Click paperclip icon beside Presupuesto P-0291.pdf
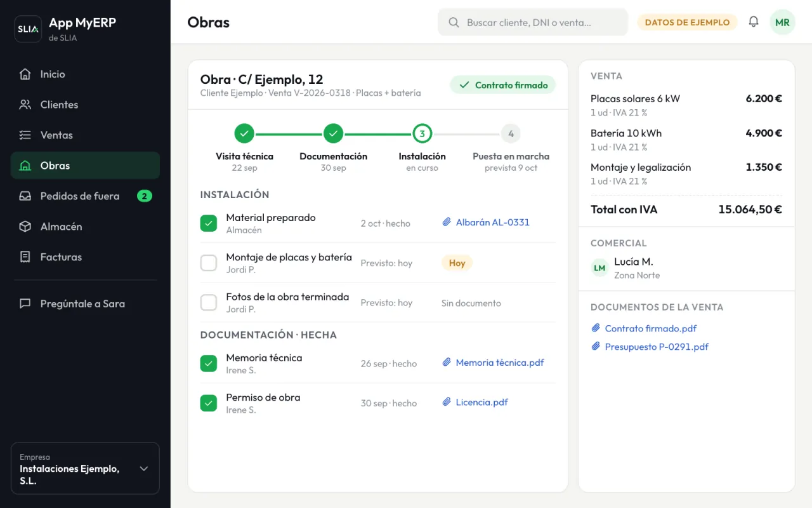This screenshot has width=812, height=508. pos(596,347)
